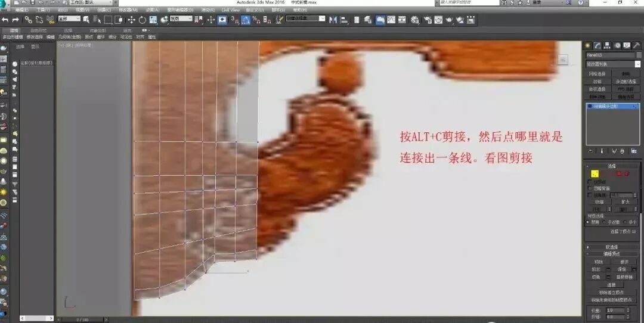Image resolution: width=644 pixels, height=323 pixels.
Task: Select the red Element sub-object level button
Action: pyautogui.click(x=627, y=173)
